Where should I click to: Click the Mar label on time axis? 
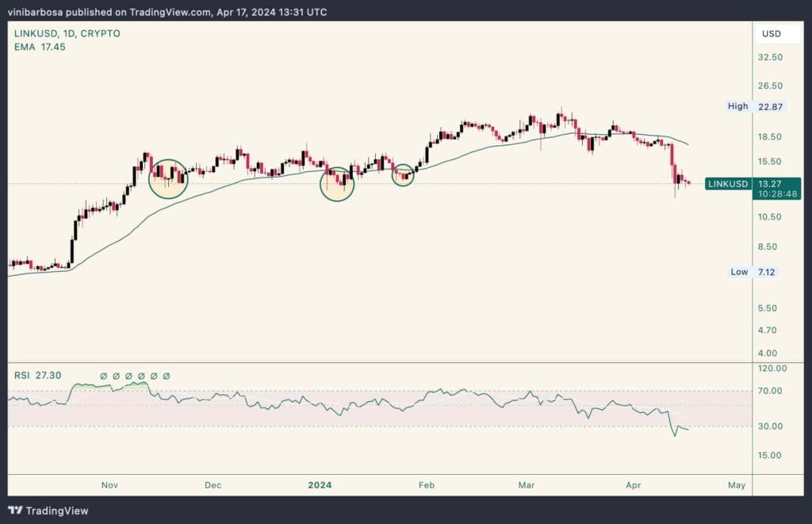527,485
